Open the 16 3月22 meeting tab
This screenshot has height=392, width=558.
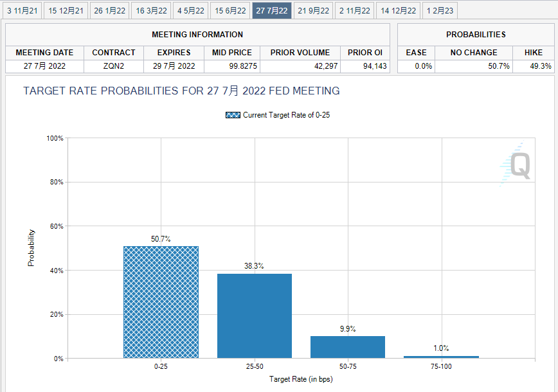[x=152, y=10]
